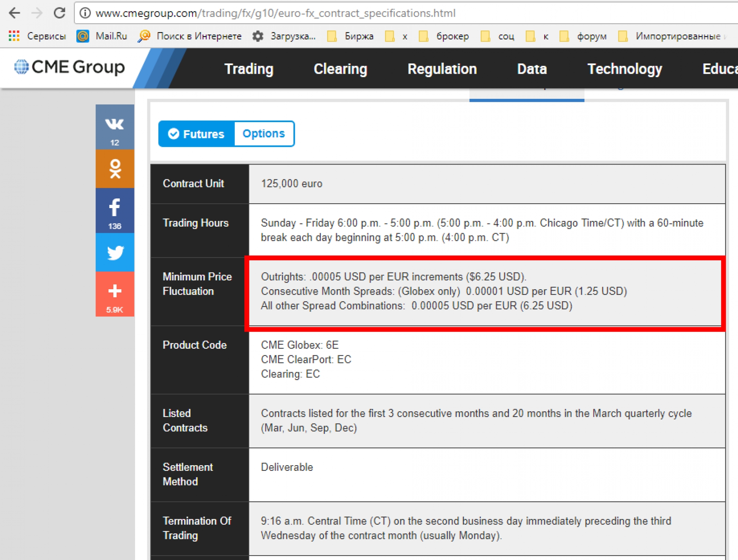The image size is (738, 560).
Task: Expand the брокер bookmarks folder
Action: click(x=444, y=36)
